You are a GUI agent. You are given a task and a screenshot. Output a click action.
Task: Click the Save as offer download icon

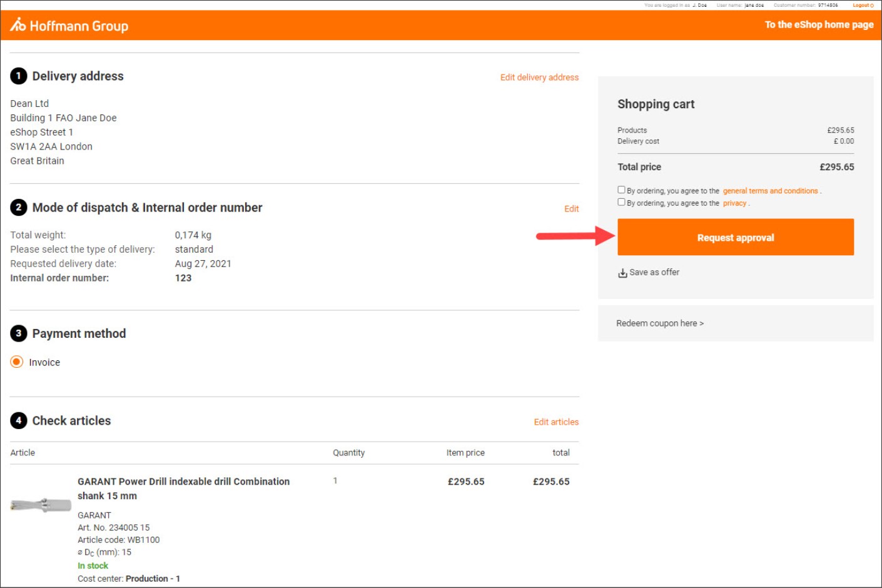tap(622, 273)
